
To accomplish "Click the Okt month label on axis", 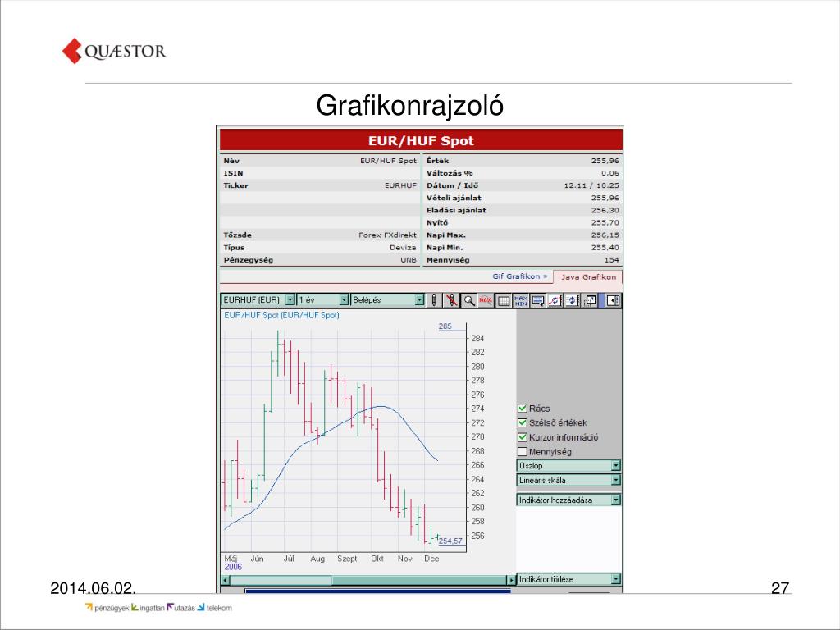I will [x=377, y=558].
